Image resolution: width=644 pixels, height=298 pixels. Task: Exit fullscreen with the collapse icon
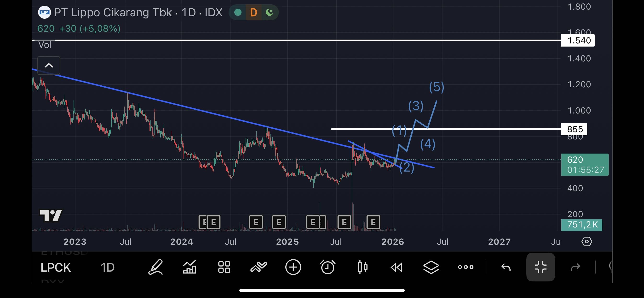point(540,267)
